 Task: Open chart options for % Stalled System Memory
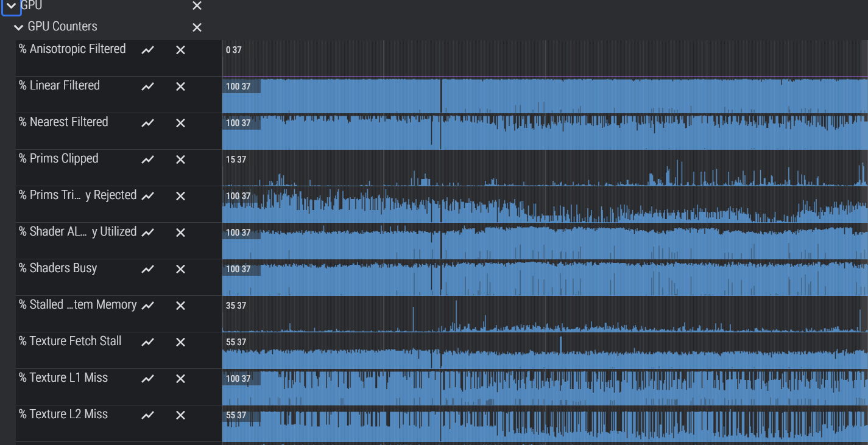coord(147,306)
